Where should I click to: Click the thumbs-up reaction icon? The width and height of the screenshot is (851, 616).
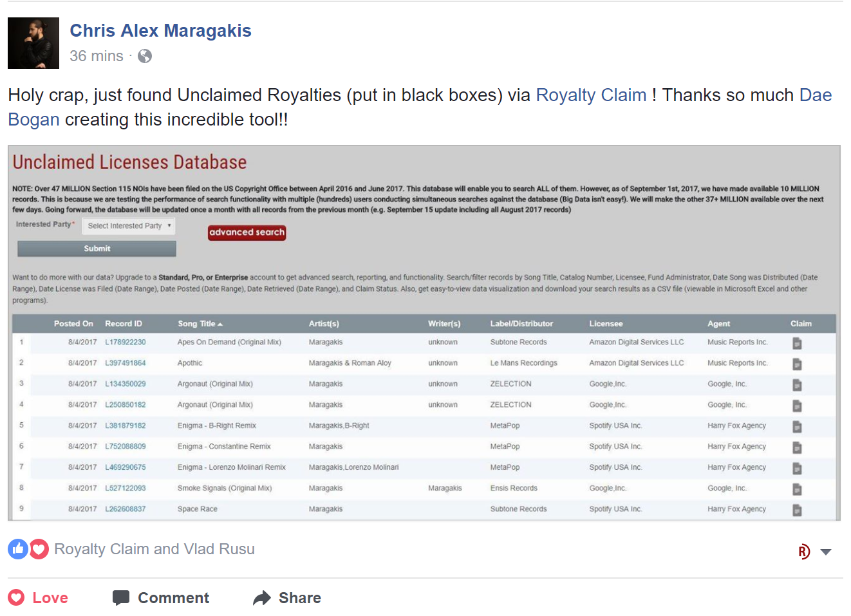click(18, 549)
